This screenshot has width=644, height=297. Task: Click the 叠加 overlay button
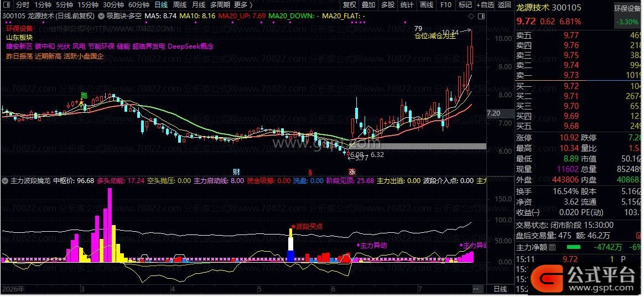tap(368, 5)
